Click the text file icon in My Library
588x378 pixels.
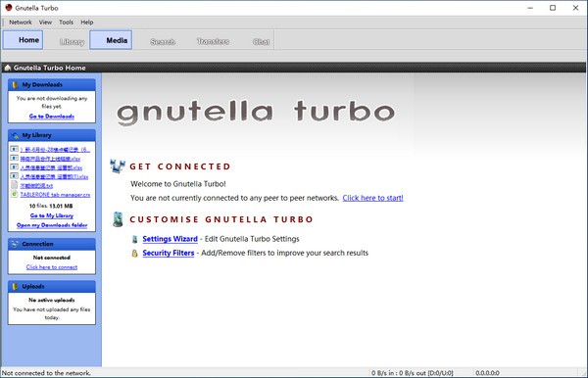pyautogui.click(x=15, y=185)
